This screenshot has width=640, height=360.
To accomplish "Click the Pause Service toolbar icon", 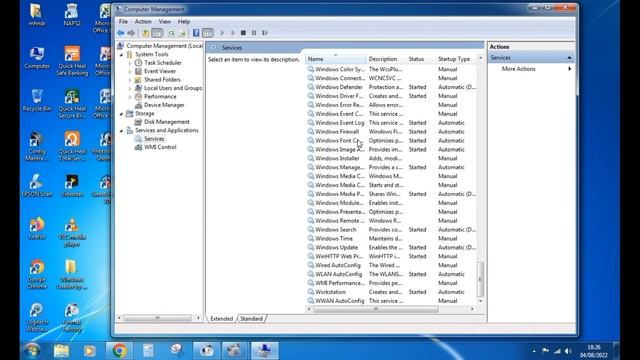I will 254,33.
